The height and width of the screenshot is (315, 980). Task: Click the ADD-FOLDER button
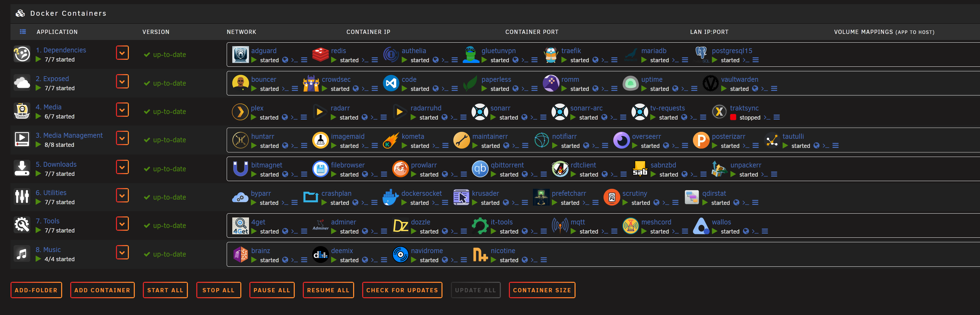(x=36, y=290)
